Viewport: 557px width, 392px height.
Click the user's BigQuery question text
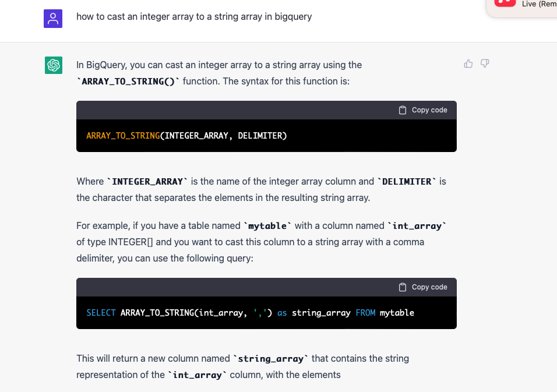coord(193,16)
